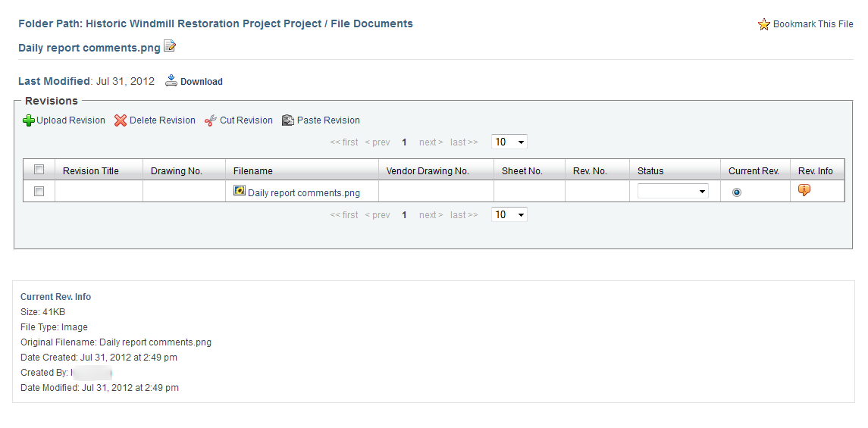Image resolution: width=868 pixels, height=428 pixels.
Task: Click the Download link
Action: coord(202,82)
